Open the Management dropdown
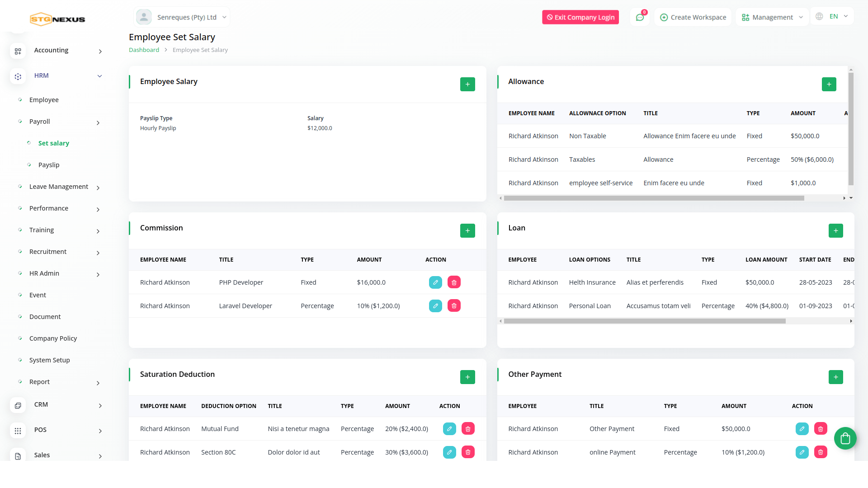 coord(772,17)
